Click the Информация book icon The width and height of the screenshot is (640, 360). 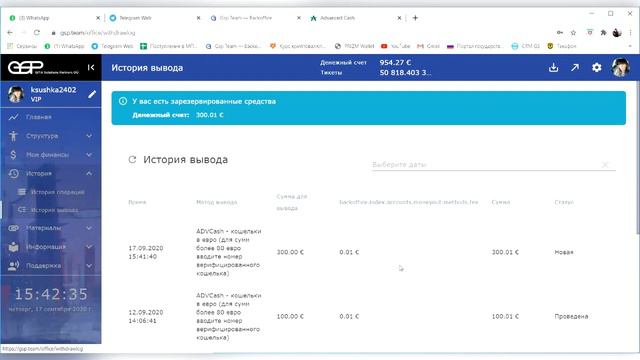click(x=13, y=247)
